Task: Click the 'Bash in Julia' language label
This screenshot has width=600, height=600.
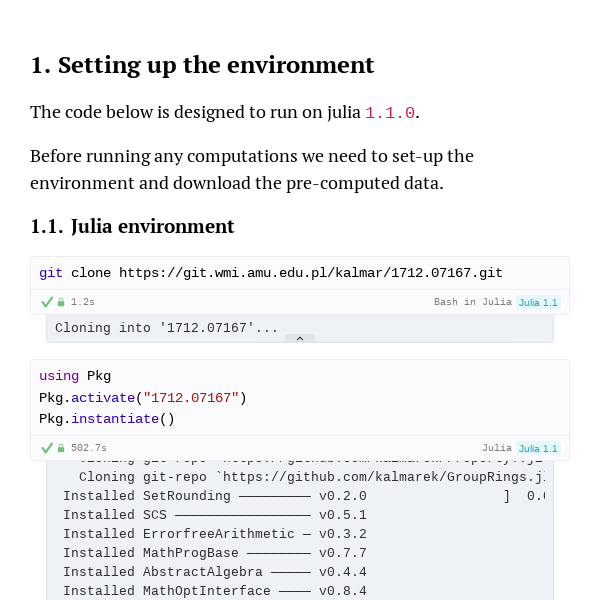Action: click(x=473, y=302)
